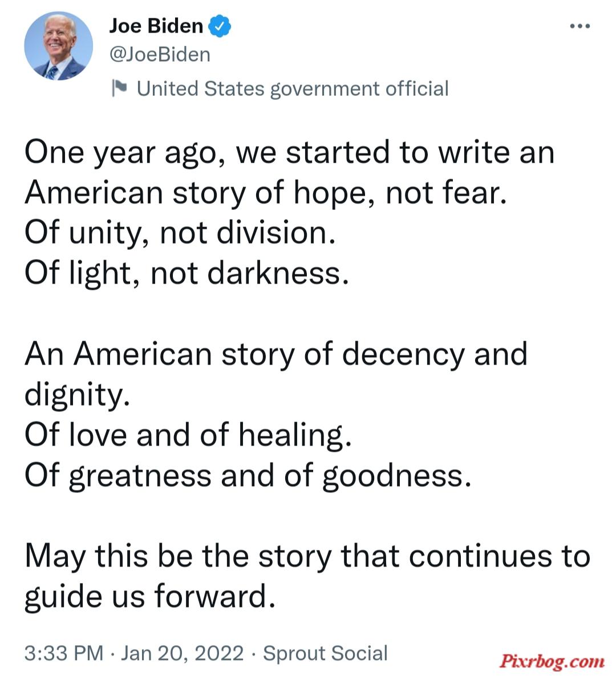The height and width of the screenshot is (680, 616).
Task: Click 'An American story of decency and' line
Action: coord(276,355)
